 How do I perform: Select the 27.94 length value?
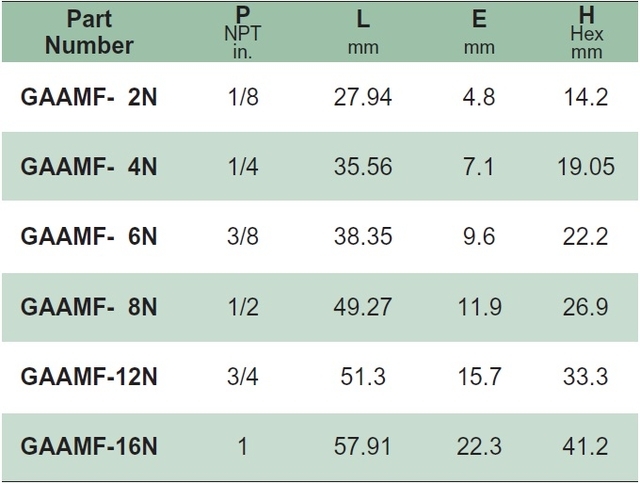[363, 97]
